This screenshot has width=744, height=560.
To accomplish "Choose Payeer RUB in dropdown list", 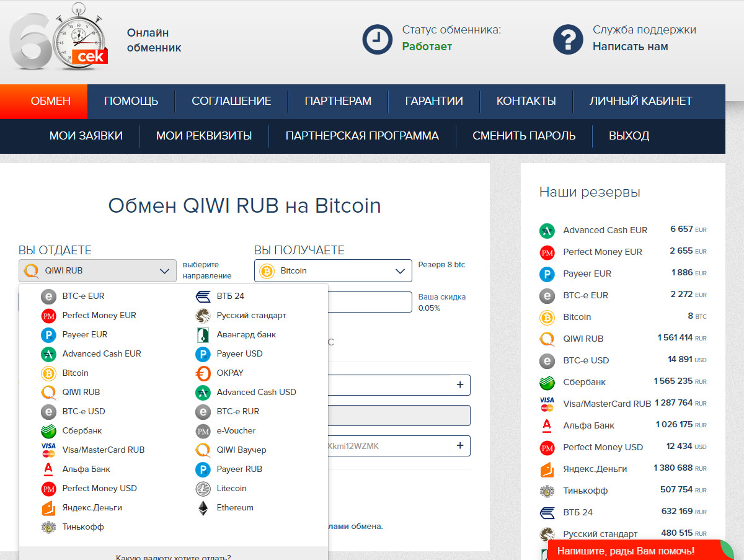I will coord(230,469).
